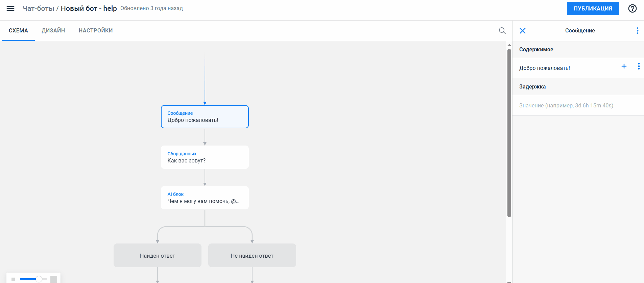This screenshot has height=283, width=644.
Task: Add content with the plus icon
Action: pyautogui.click(x=624, y=67)
